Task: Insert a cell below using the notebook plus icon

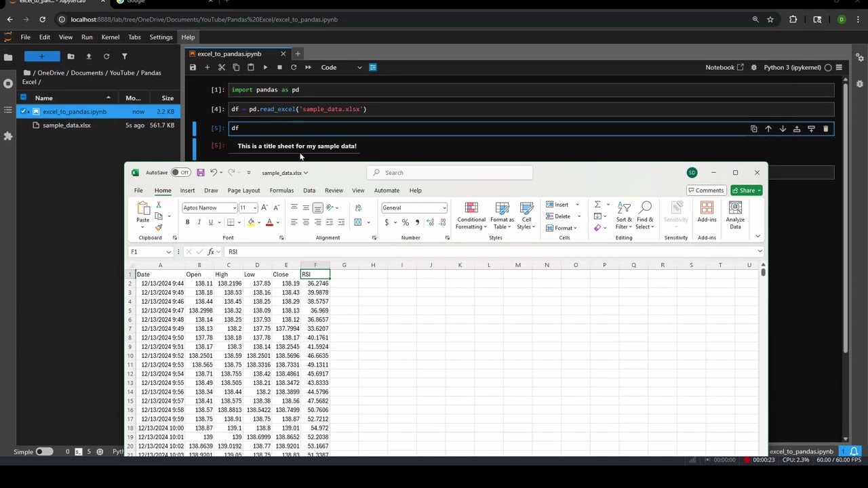Action: click(208, 67)
